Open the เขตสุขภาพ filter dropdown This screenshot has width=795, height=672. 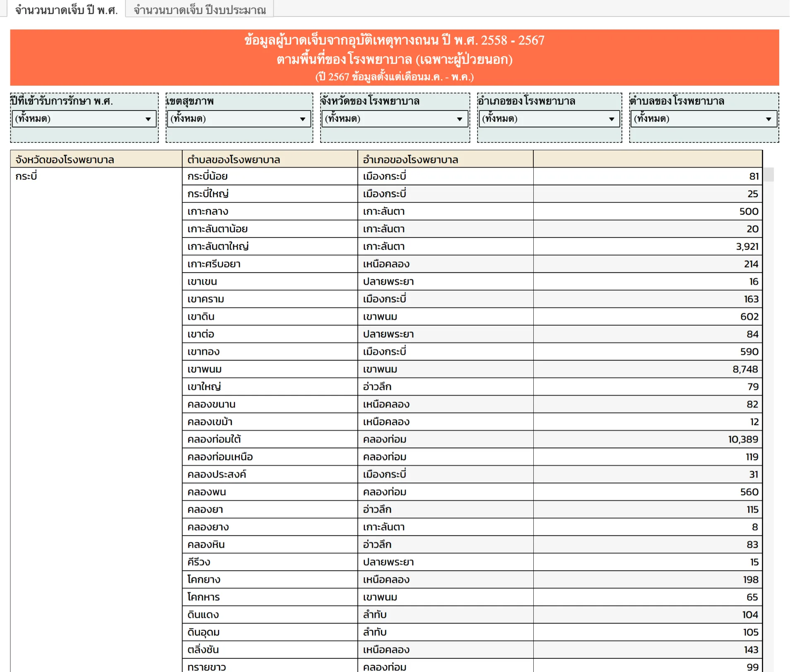click(x=239, y=119)
